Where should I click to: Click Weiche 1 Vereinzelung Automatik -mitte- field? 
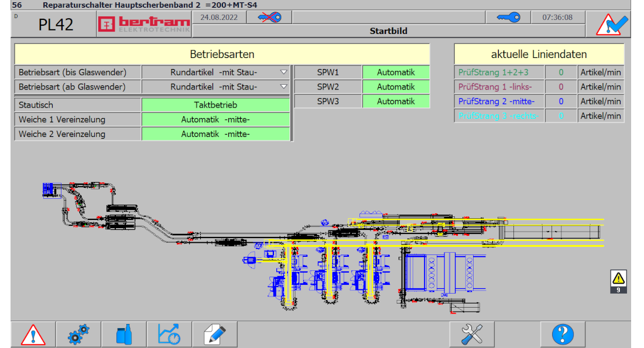tap(215, 119)
